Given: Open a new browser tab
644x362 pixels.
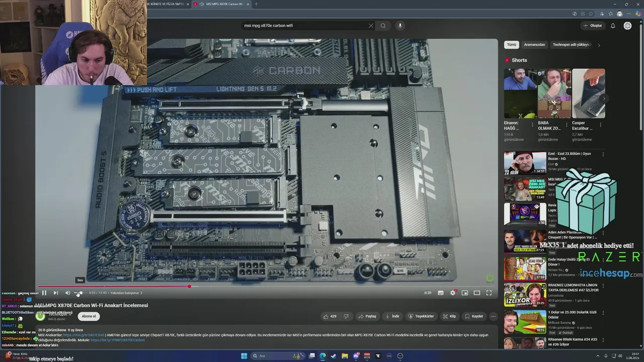Looking at the screenshot, I should point(256,4).
